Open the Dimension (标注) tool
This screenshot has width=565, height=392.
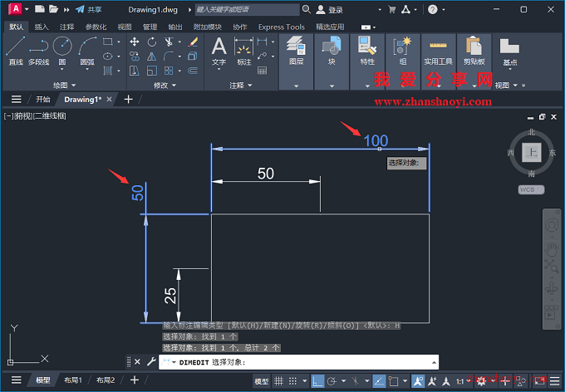point(244,51)
